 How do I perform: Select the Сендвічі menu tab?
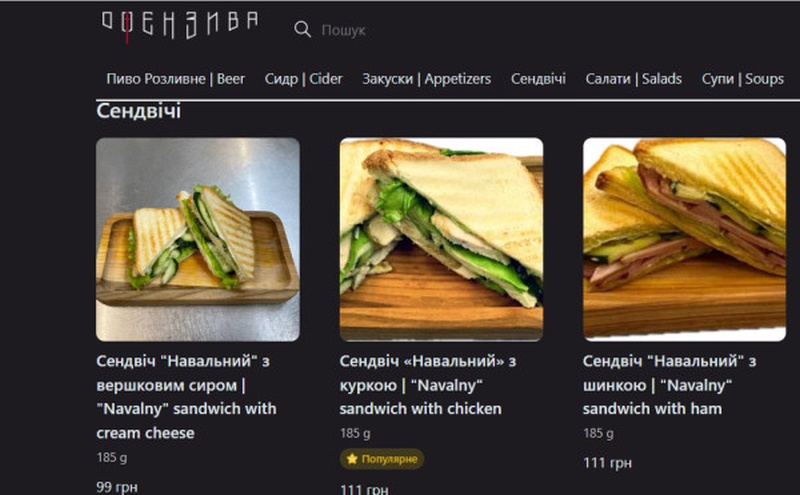(x=538, y=79)
